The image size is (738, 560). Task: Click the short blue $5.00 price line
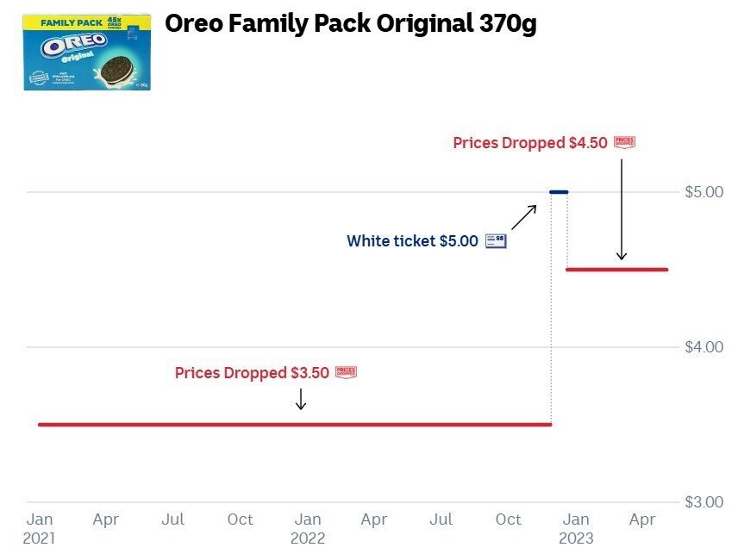(559, 191)
